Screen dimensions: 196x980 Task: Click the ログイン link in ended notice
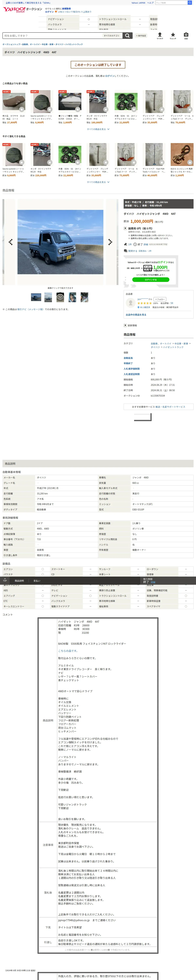pos(110,76)
